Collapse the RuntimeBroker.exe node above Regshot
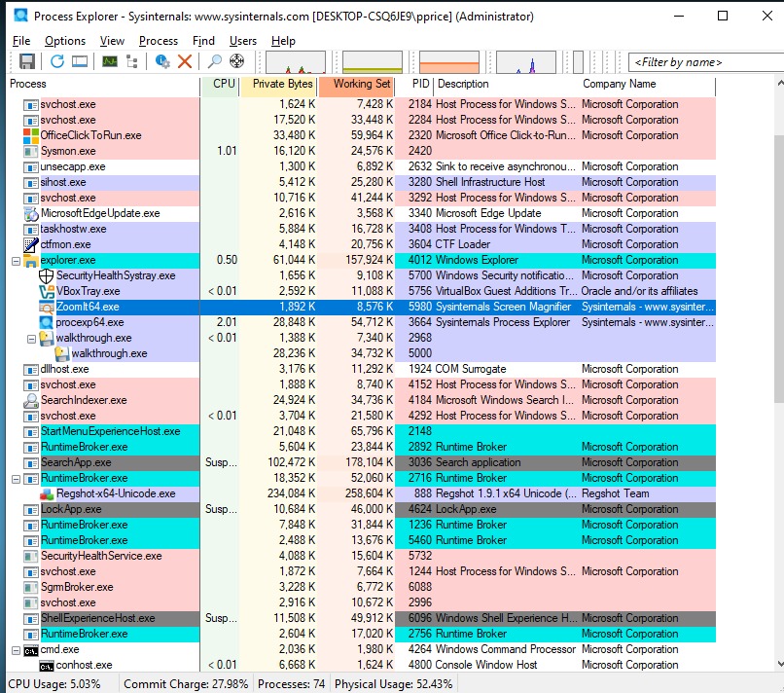The height and width of the screenshot is (693, 784). [x=16, y=479]
